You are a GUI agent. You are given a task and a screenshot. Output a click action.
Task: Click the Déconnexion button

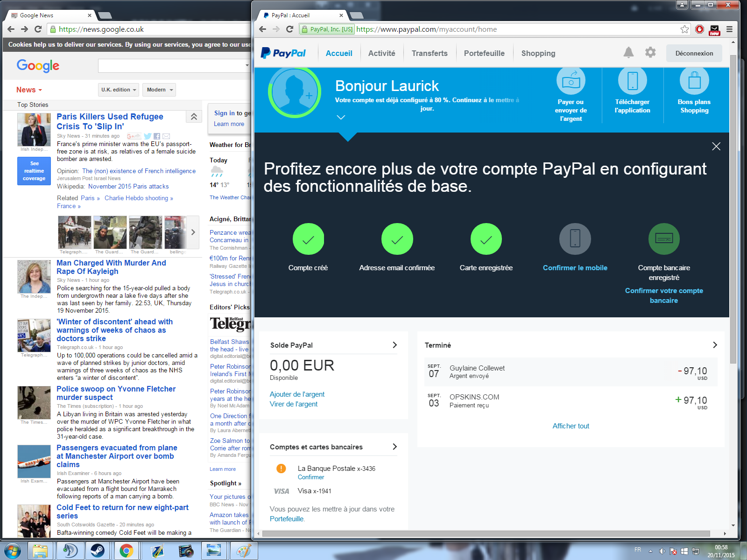pyautogui.click(x=694, y=53)
